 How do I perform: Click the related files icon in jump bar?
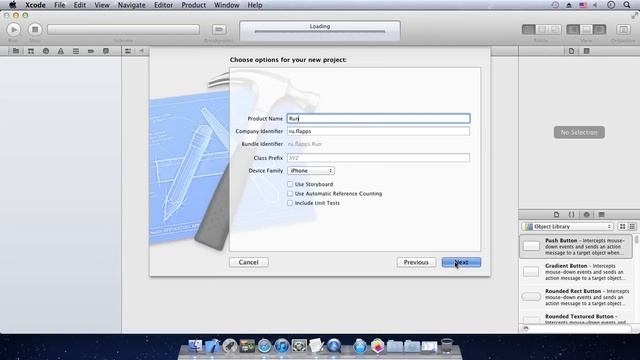pos(128,51)
